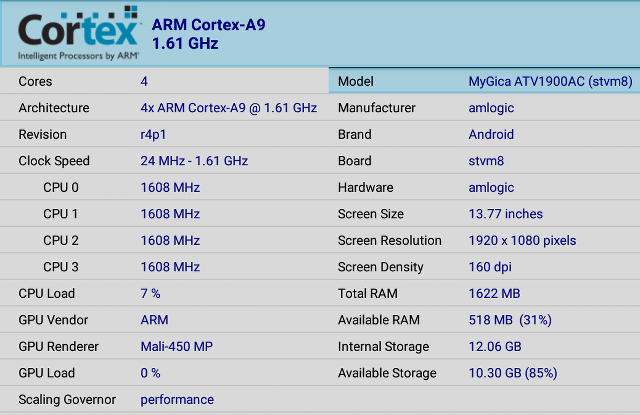Click '4x ARM Cortex-A9 @ 1.61 GHz' value

click(229, 108)
